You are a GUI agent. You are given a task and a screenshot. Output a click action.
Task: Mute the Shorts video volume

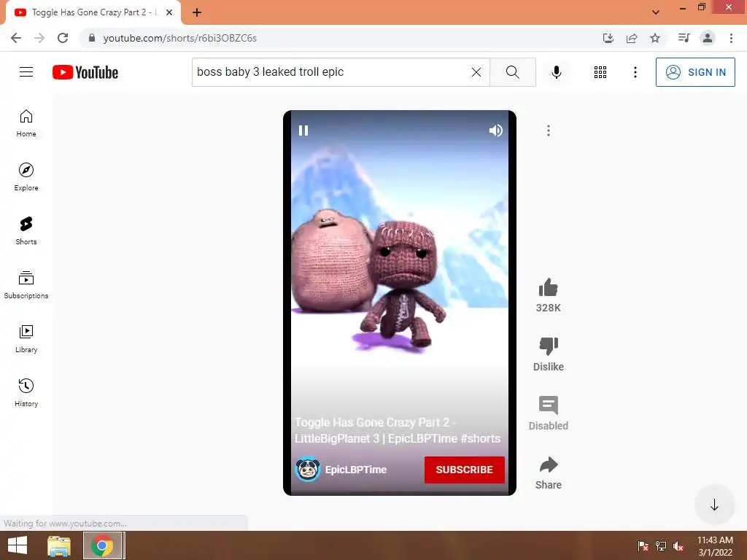[x=496, y=131]
